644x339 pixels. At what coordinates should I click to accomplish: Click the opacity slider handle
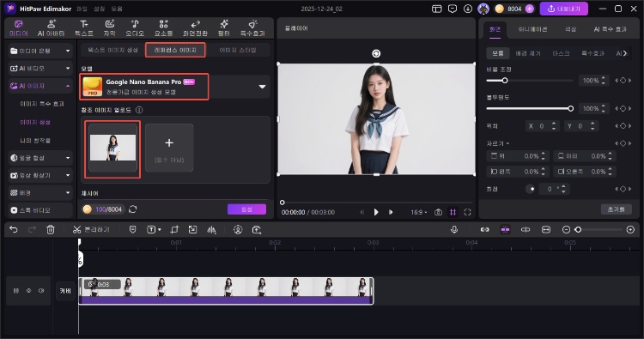570,108
